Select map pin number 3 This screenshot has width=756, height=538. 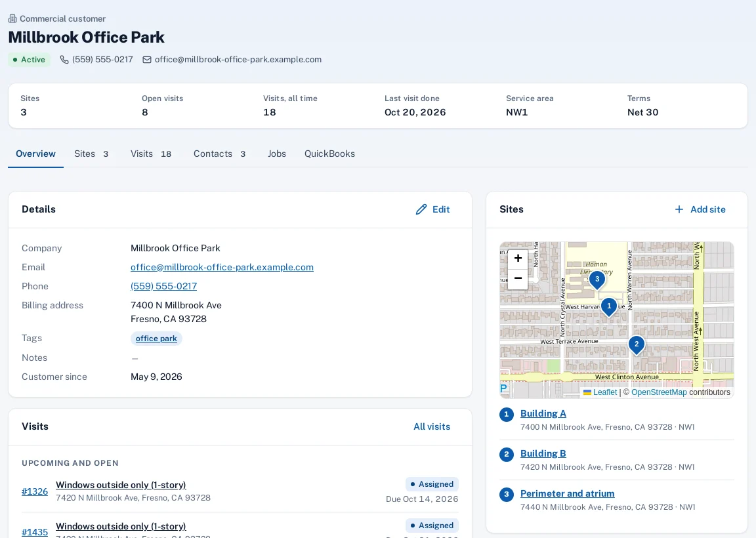(597, 280)
